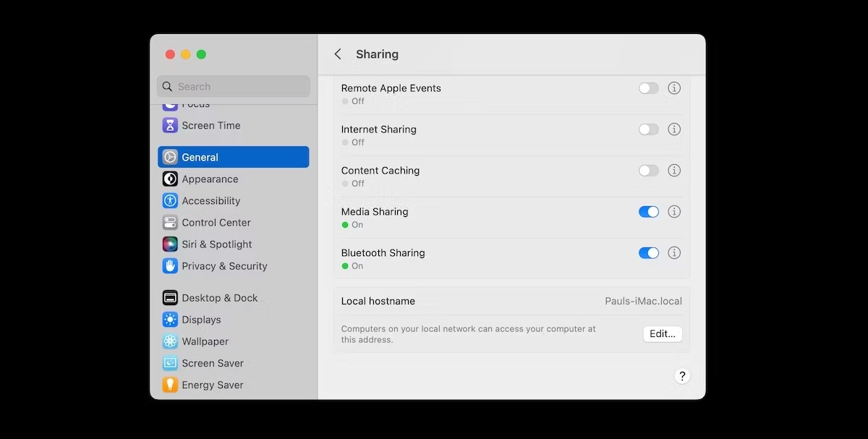
Task: Turn on Internet Sharing switch
Action: pos(649,129)
